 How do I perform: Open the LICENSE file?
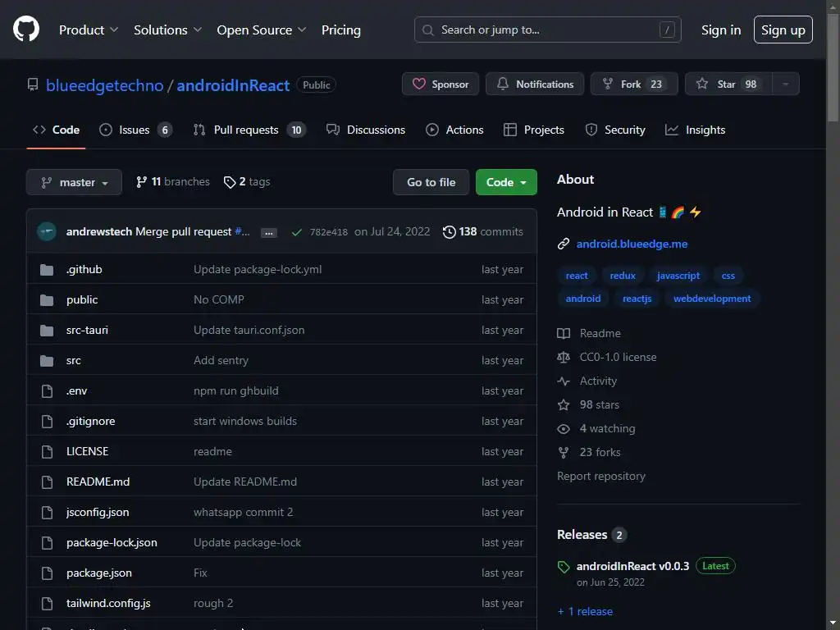87,452
